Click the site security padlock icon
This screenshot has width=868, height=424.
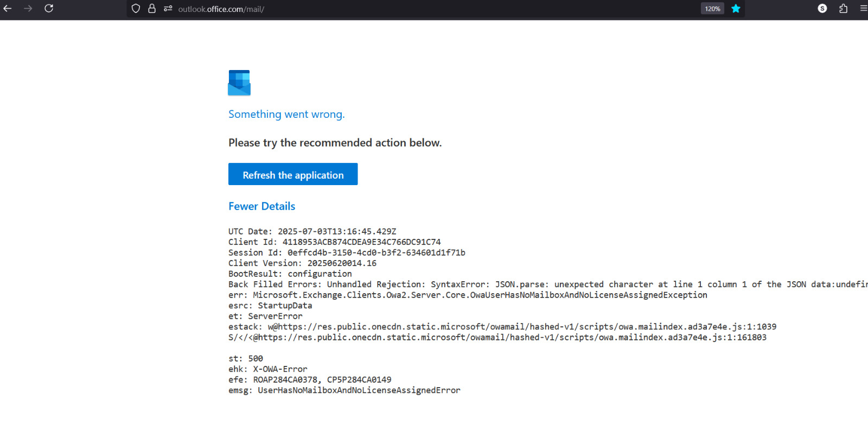pyautogui.click(x=152, y=9)
